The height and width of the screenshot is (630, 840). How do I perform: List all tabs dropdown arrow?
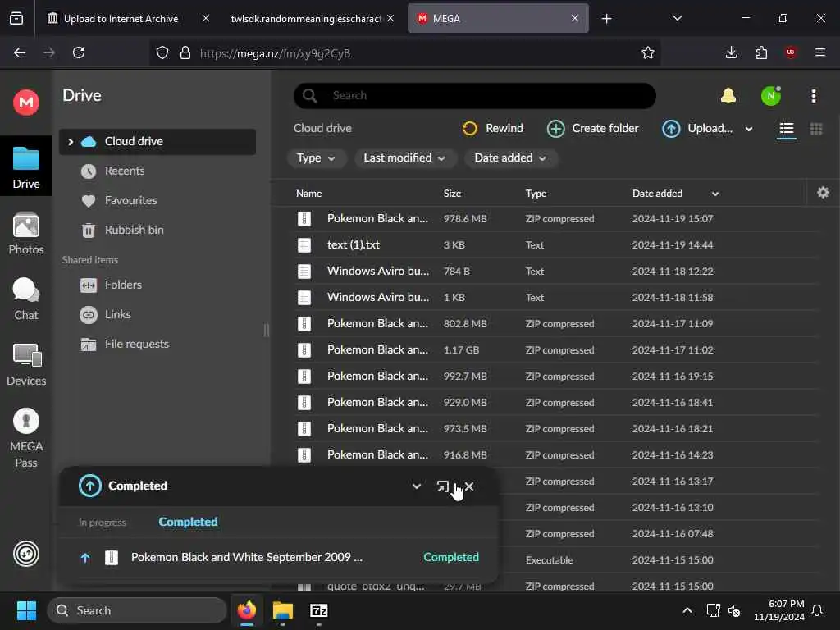[x=677, y=18]
